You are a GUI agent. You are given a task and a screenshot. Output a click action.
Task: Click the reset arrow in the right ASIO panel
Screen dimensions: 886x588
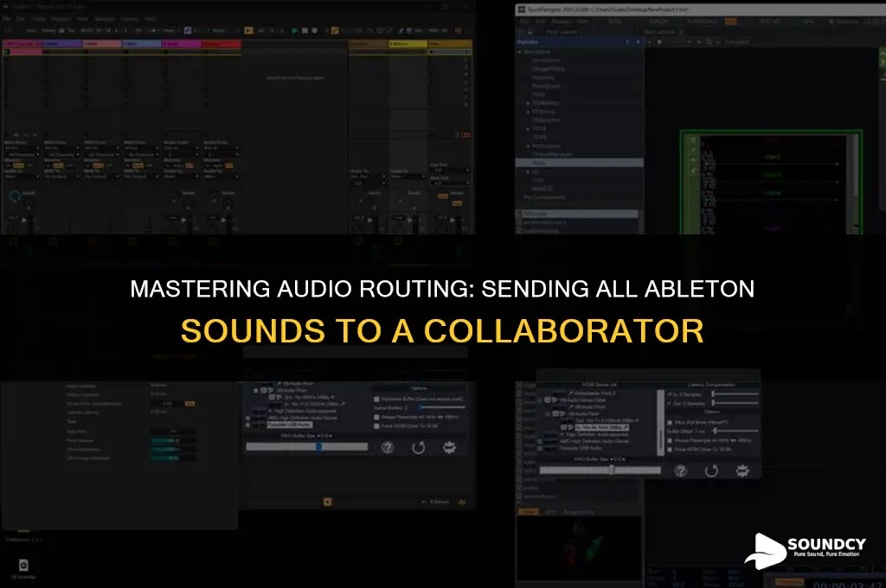[711, 471]
